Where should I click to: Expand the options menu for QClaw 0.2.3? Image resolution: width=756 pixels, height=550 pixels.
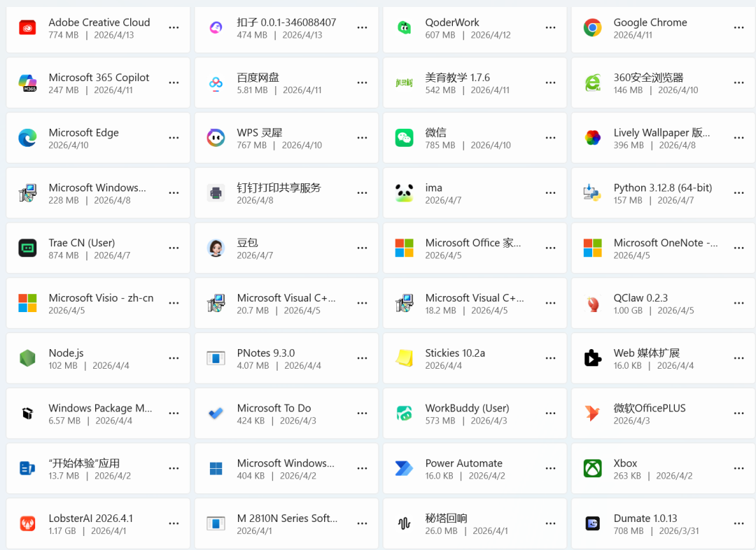(738, 303)
